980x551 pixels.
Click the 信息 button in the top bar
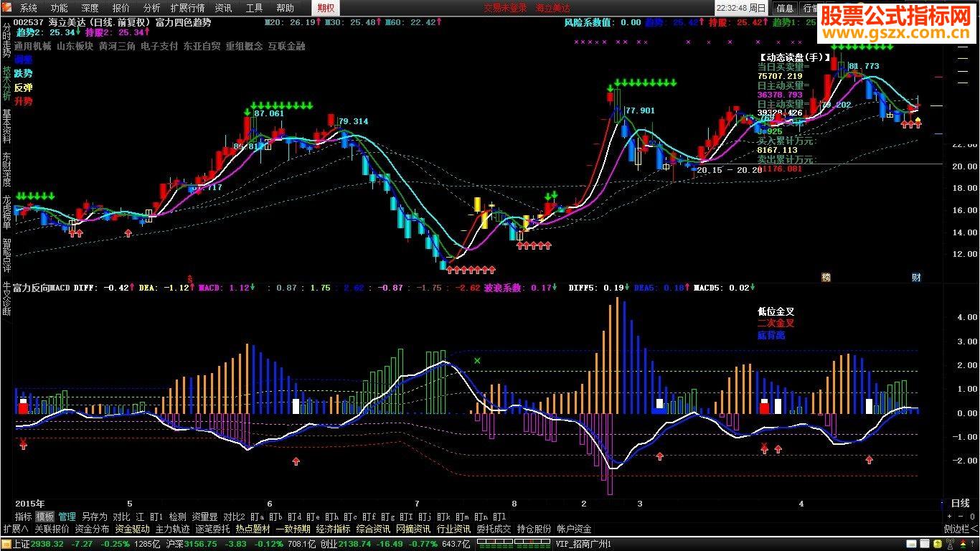tap(786, 8)
